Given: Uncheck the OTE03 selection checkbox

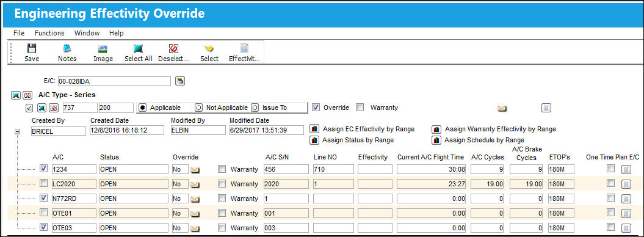Looking at the screenshot, I should pyautogui.click(x=43, y=227).
